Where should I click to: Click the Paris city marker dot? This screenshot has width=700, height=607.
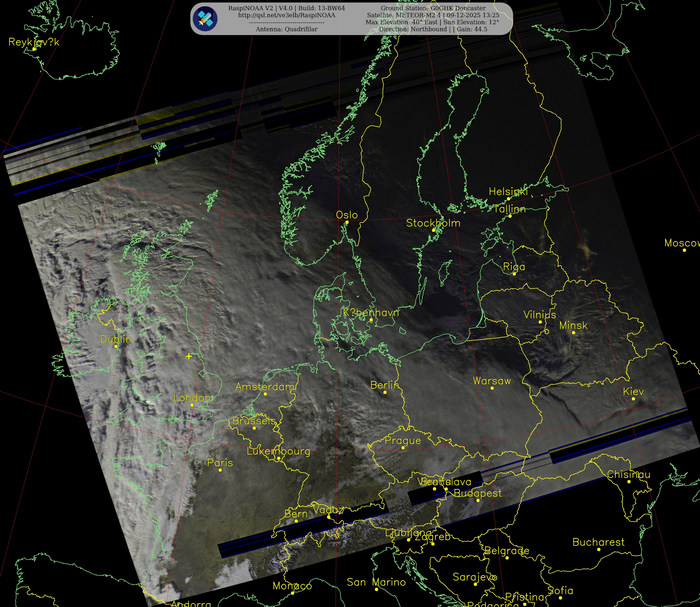[x=220, y=470]
